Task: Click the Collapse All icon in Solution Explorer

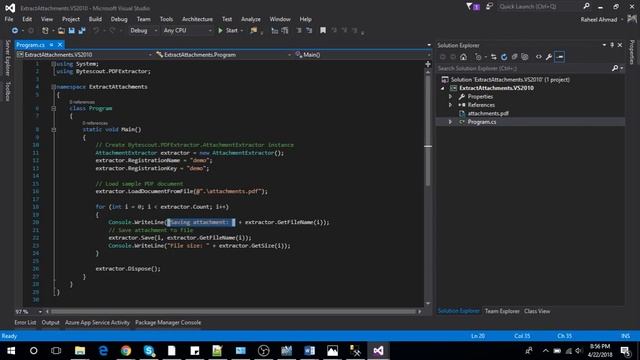Action: tap(514, 57)
